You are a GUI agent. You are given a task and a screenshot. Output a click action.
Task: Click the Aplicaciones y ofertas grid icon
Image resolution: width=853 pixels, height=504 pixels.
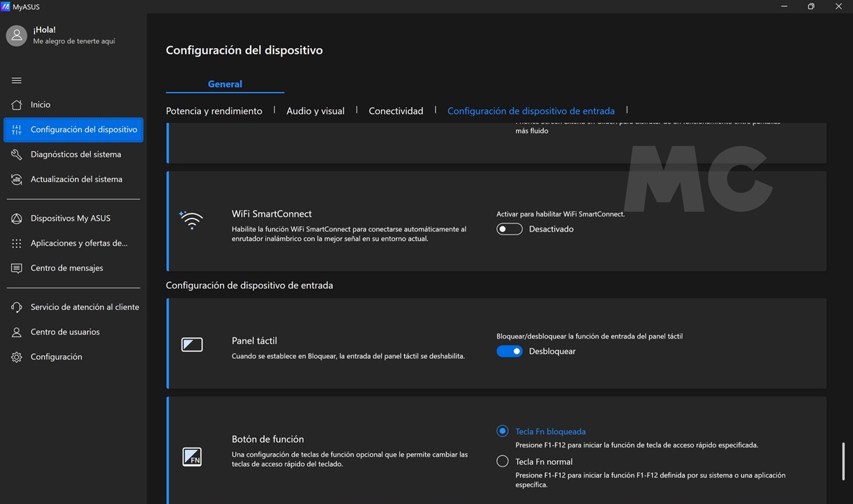17,244
